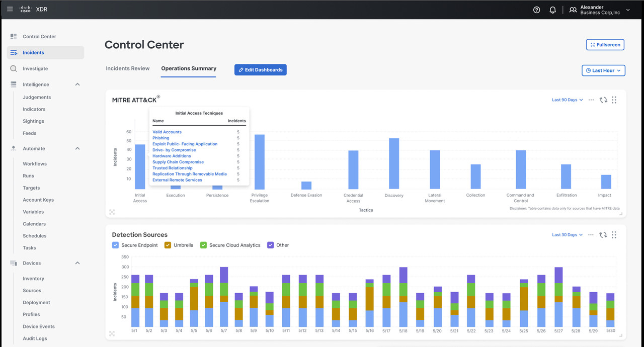Expand the MITRE ATT&CK chart icon
This screenshot has height=347, width=644.
pyautogui.click(x=112, y=212)
